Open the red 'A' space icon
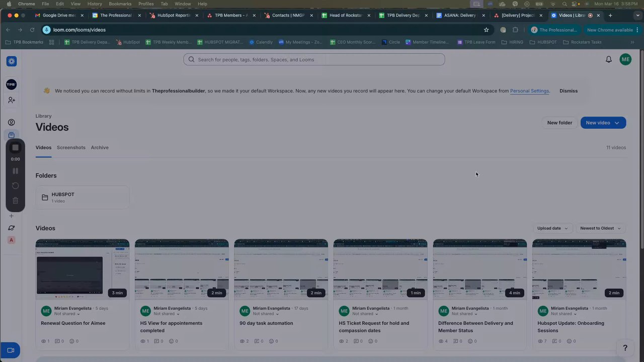Screen dimensions: 644x362 pos(11,240)
